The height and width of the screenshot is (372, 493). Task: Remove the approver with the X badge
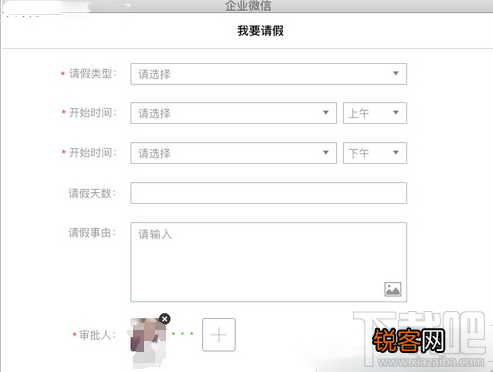[x=165, y=319]
